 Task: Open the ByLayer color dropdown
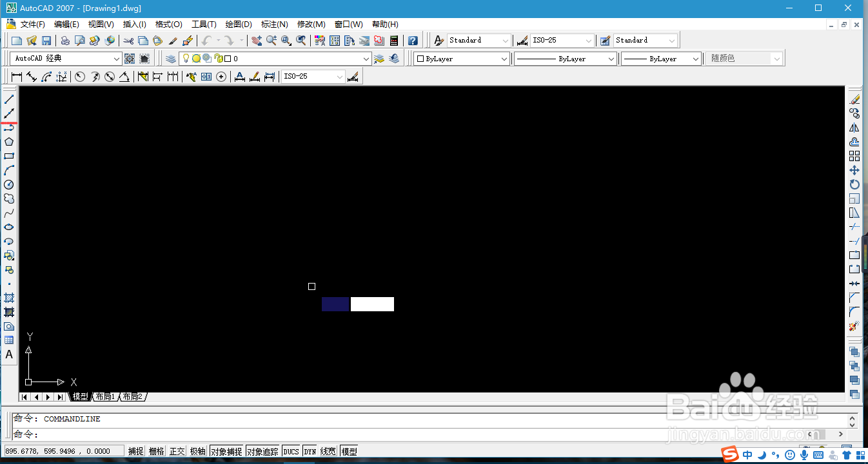click(504, 59)
